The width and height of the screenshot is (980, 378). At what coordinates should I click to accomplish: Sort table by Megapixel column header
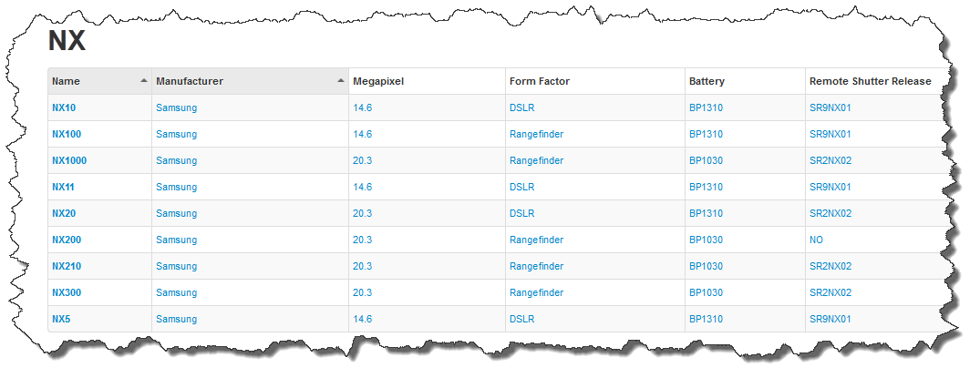(x=377, y=81)
